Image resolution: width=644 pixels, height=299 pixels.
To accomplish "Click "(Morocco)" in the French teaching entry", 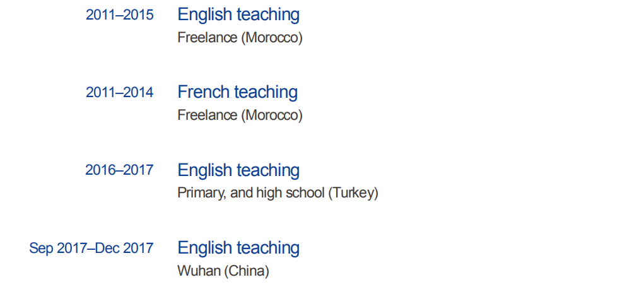I will point(272,115).
